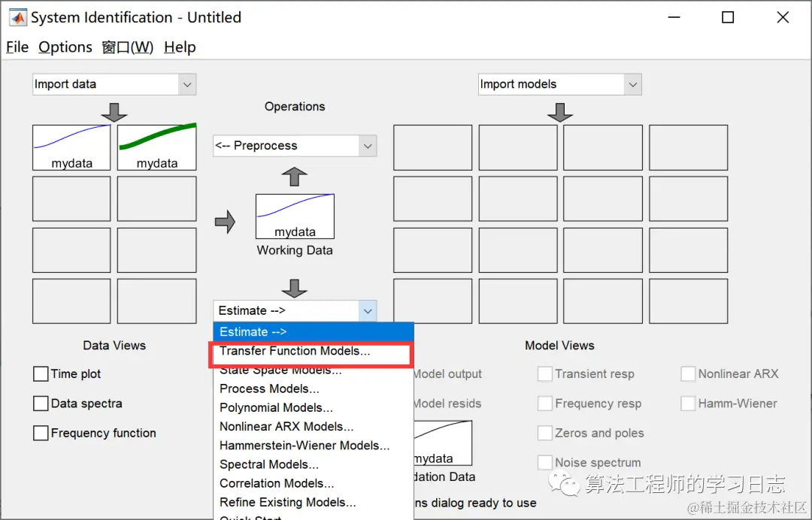The width and height of the screenshot is (812, 520).
Task: Click the empty data slot below blue mydata
Action: [x=71, y=198]
